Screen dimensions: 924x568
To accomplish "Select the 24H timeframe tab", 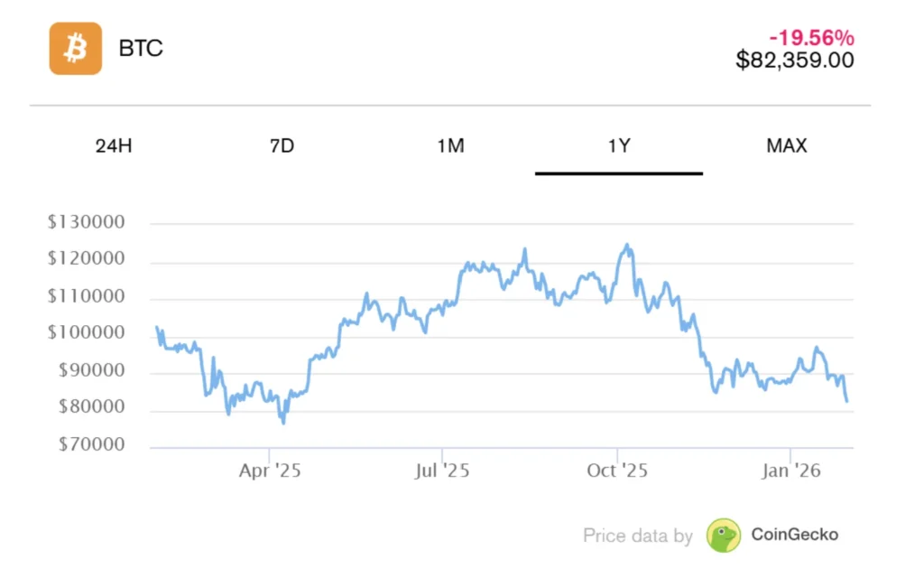I will pyautogui.click(x=112, y=145).
